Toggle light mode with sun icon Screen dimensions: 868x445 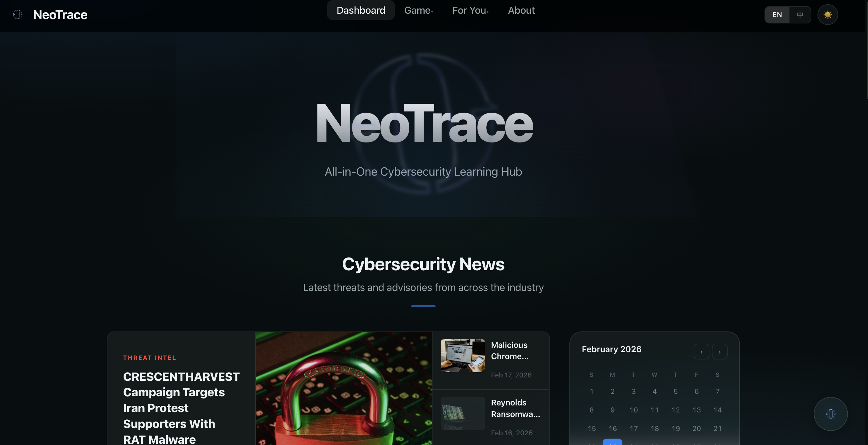tap(828, 15)
